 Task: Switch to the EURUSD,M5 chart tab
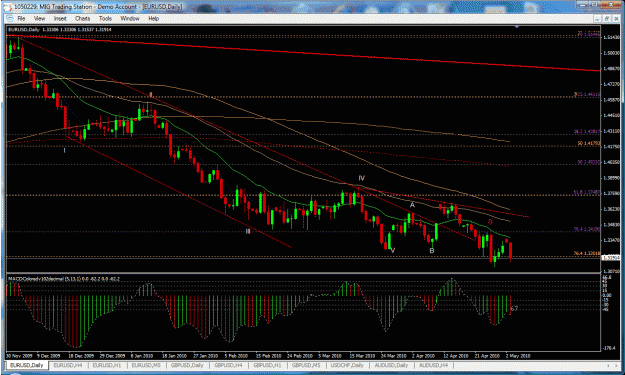146,365
